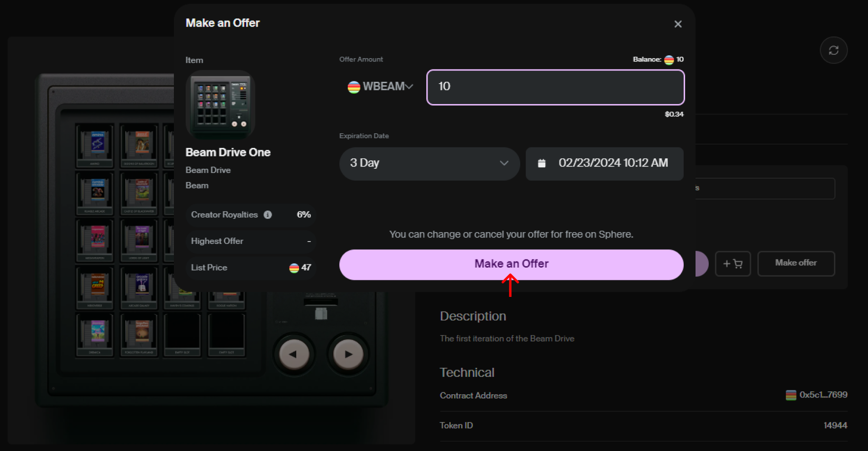This screenshot has height=451, width=868.
Task: Click the 6% Creator Royalties value
Action: [x=303, y=215]
